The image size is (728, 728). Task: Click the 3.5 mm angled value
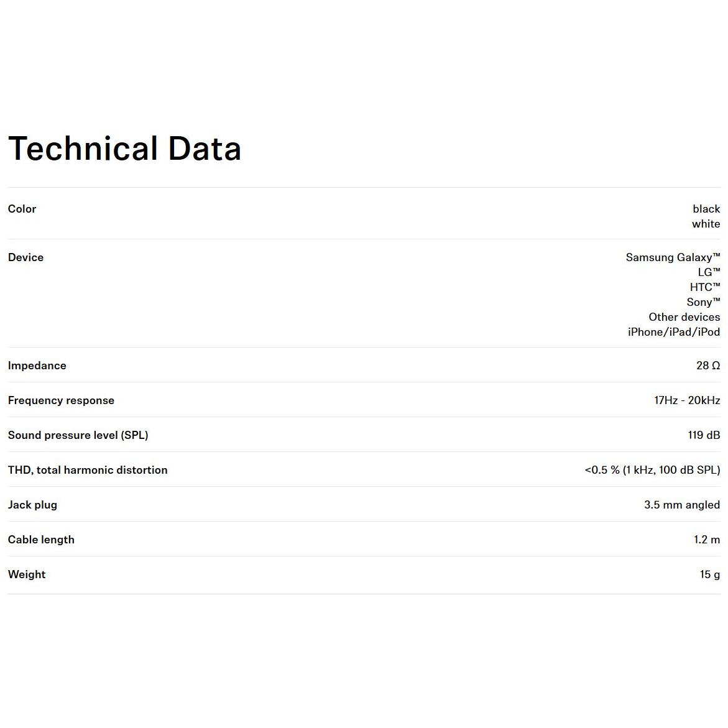point(682,505)
